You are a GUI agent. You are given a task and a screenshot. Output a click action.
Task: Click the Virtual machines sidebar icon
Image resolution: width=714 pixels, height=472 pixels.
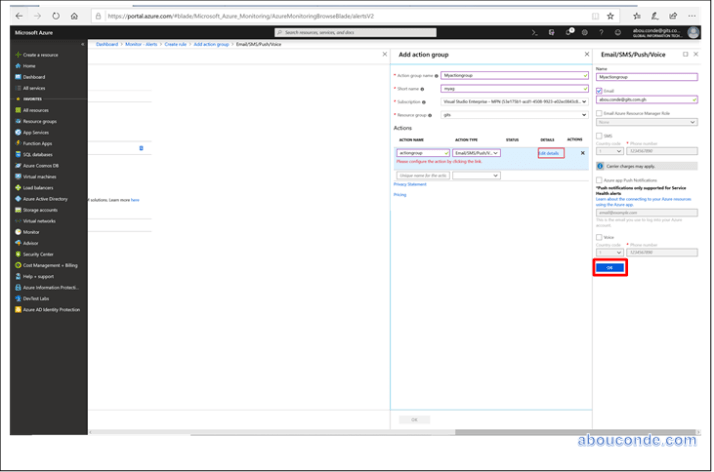tap(16, 176)
